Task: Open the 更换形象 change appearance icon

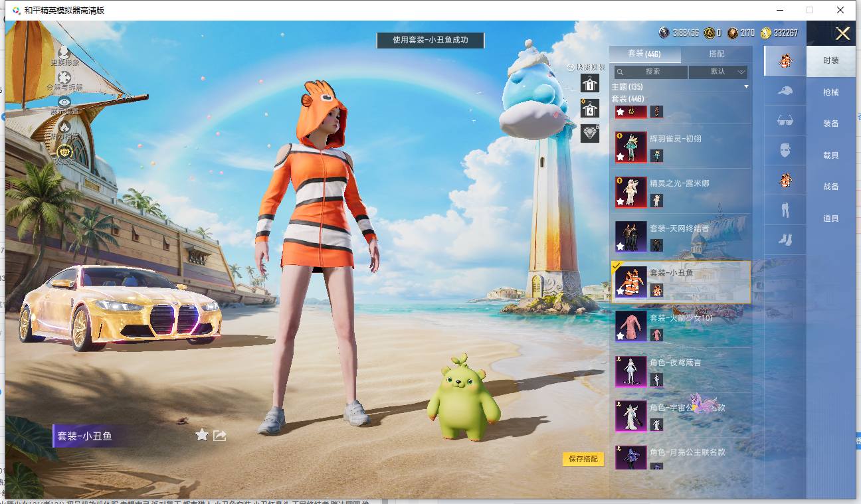Action: (x=64, y=52)
